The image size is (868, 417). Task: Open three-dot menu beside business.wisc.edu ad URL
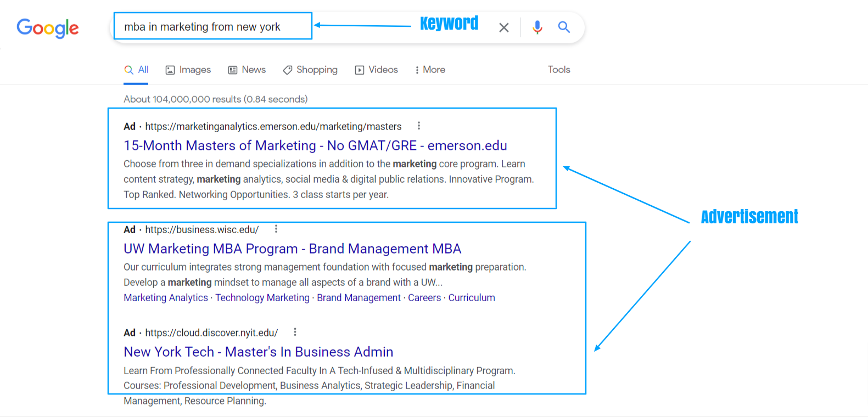(276, 229)
